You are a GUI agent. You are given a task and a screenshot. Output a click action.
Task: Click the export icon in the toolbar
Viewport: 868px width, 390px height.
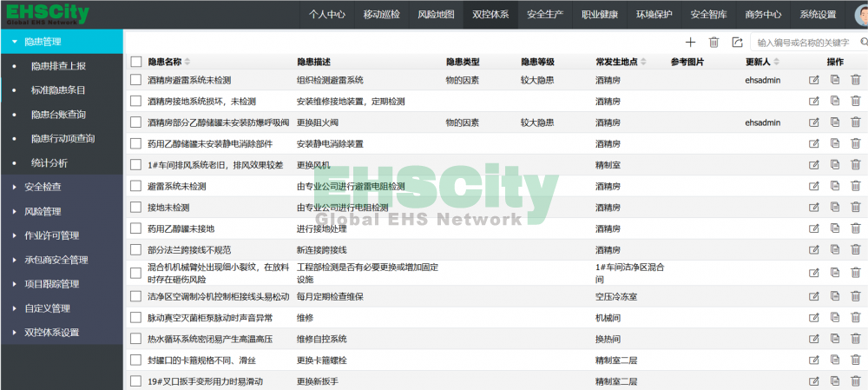[737, 42]
